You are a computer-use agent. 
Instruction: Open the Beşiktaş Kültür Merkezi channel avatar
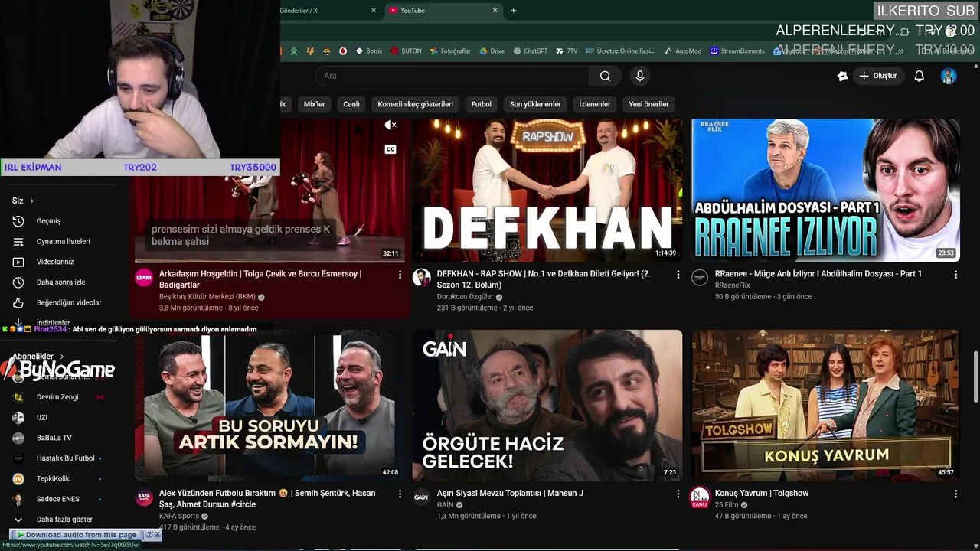[x=144, y=277]
